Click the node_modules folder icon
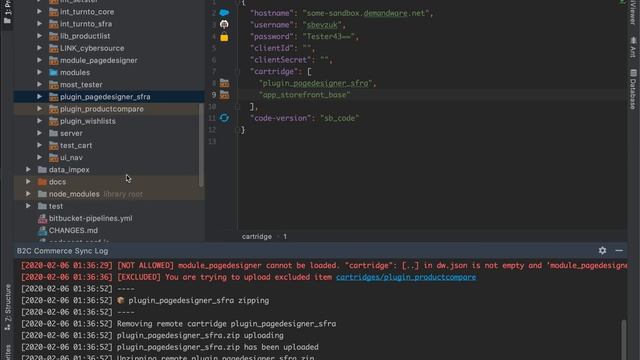Screen dimensions: 640x360 click(x=42, y=194)
